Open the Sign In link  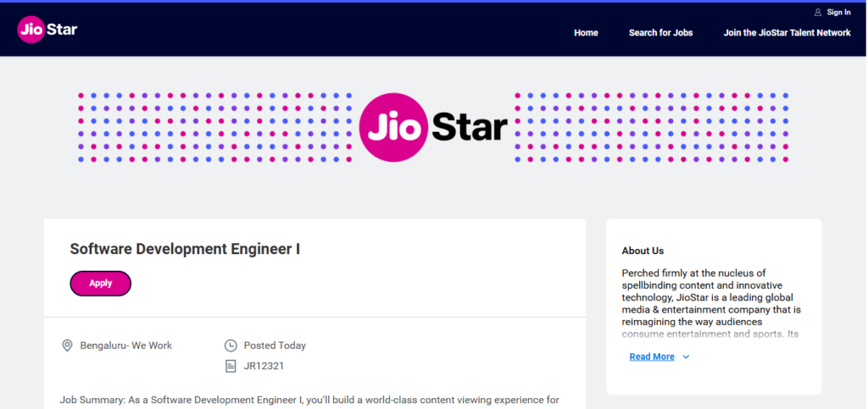(838, 12)
